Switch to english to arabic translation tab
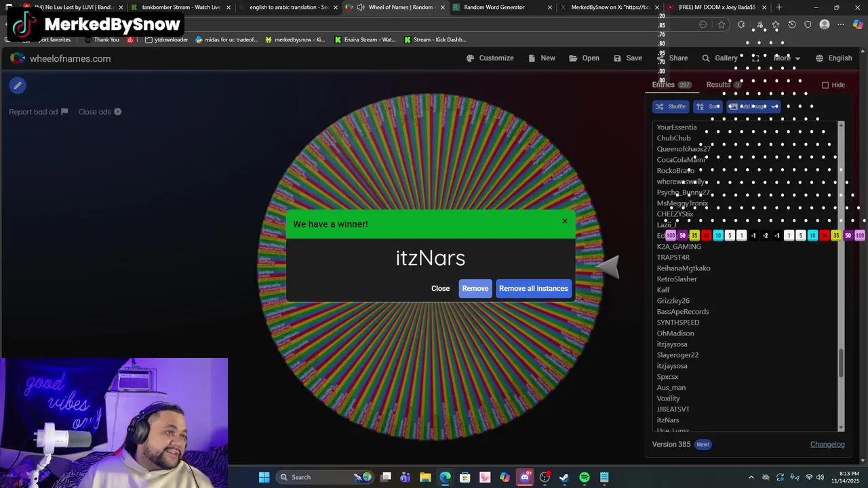 pyautogui.click(x=288, y=7)
